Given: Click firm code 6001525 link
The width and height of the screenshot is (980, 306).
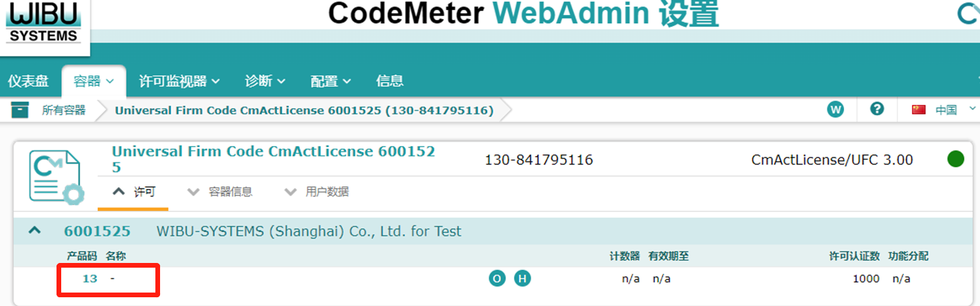Looking at the screenshot, I should 97,231.
